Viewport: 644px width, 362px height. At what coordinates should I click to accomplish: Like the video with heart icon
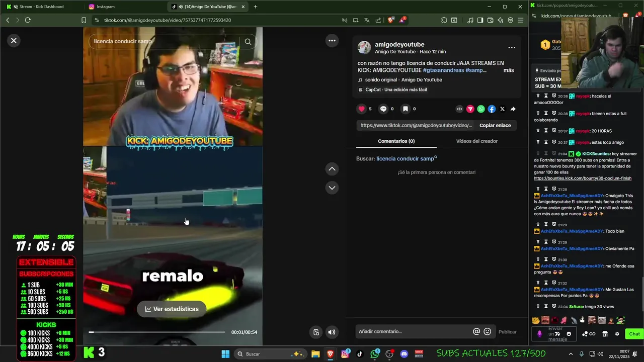pyautogui.click(x=361, y=109)
